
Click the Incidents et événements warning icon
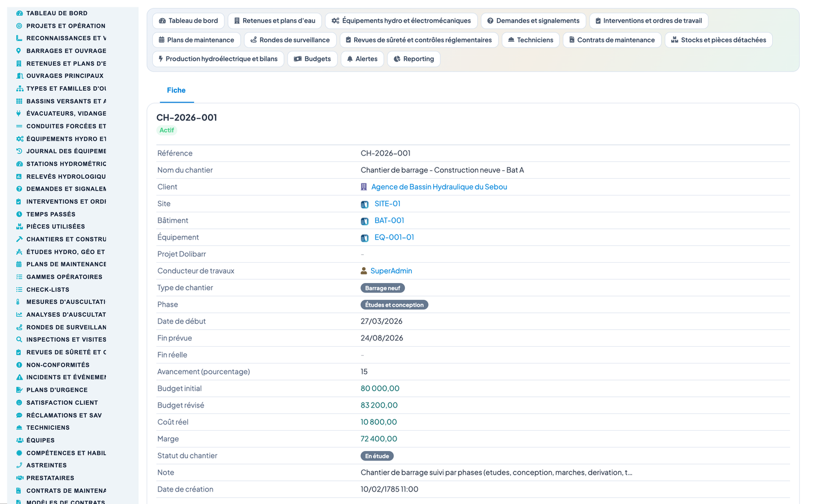[19, 377]
